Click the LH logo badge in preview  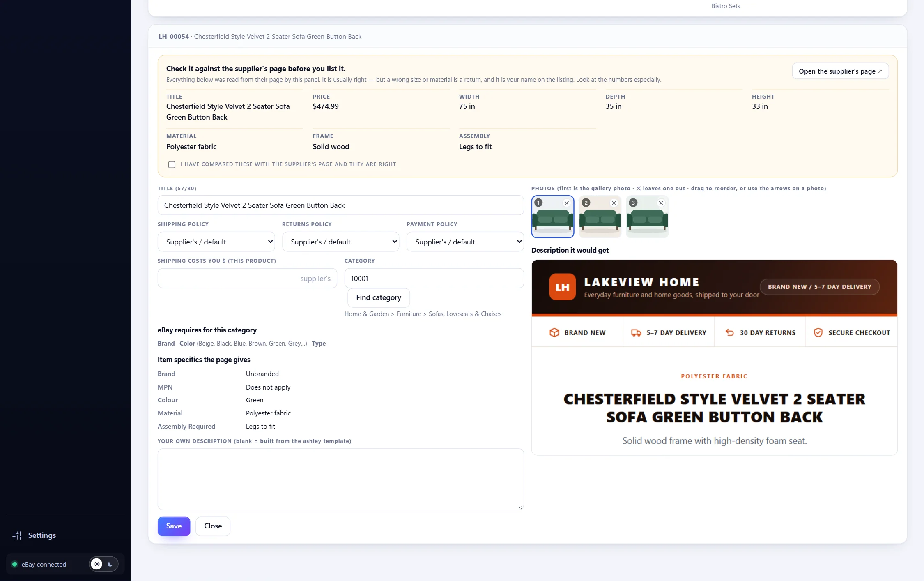click(x=562, y=287)
